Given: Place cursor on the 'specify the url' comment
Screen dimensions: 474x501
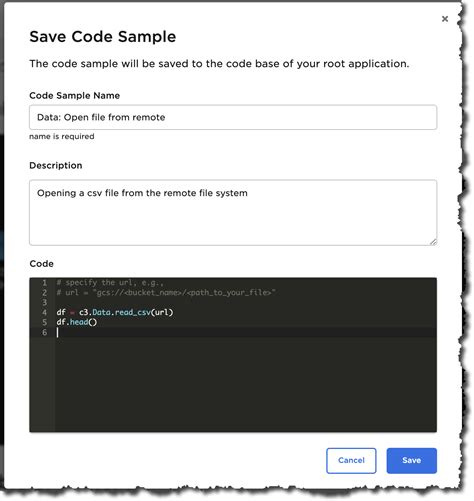Looking at the screenshot, I should point(110,283).
